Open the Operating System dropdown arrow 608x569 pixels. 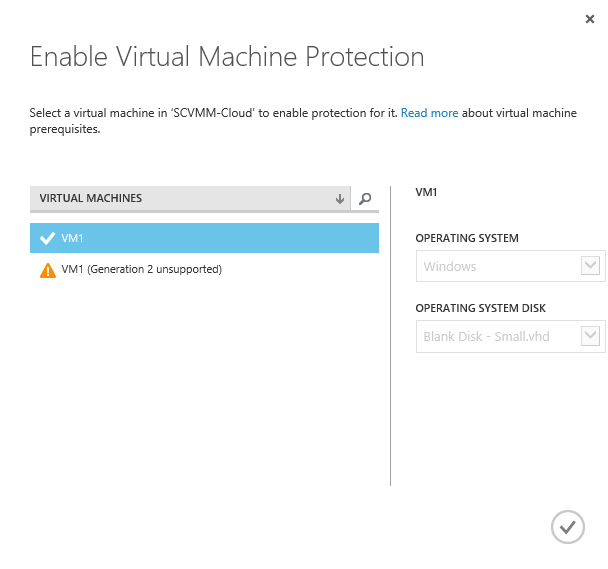click(590, 266)
